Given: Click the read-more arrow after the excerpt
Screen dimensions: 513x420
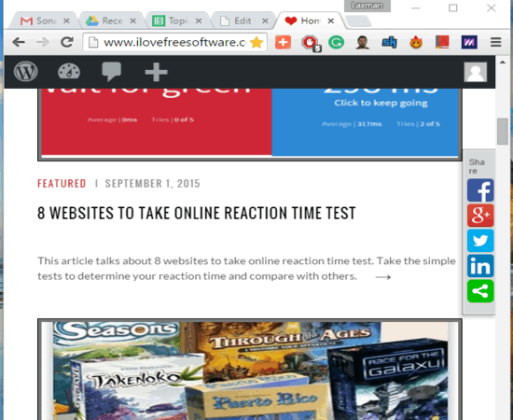Looking at the screenshot, I should [x=383, y=277].
